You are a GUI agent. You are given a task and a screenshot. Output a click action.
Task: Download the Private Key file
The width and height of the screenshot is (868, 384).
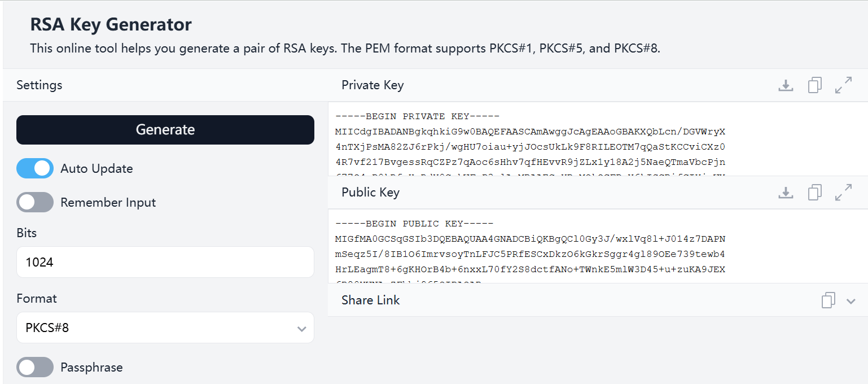[786, 85]
